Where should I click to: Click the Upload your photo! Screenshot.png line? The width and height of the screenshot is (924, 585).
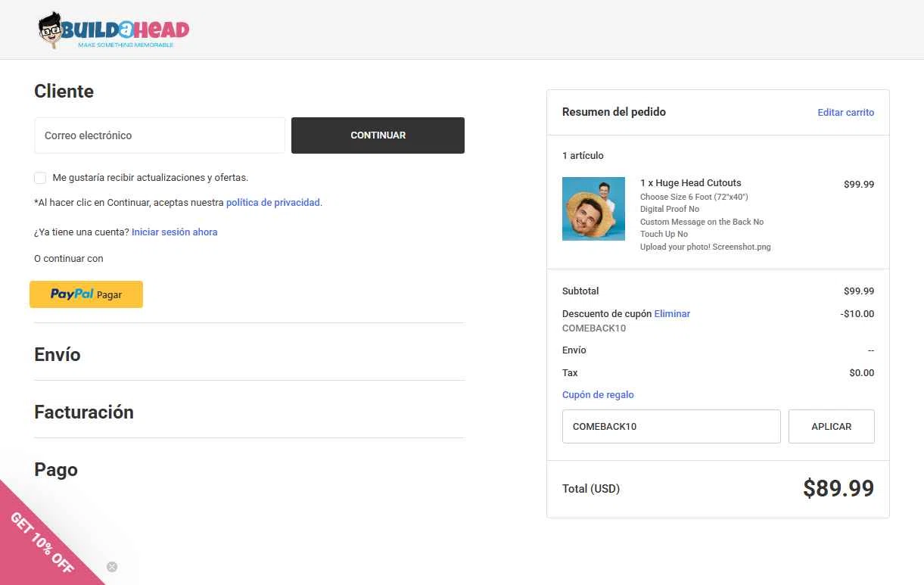[705, 247]
